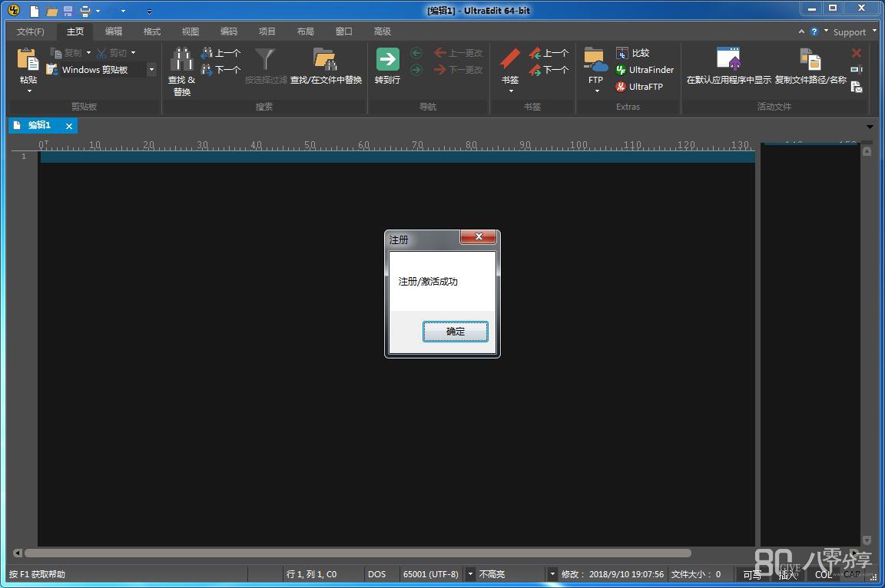Switch to the 窗口 ribbon tab
Image resolution: width=885 pixels, height=588 pixels.
[343, 31]
